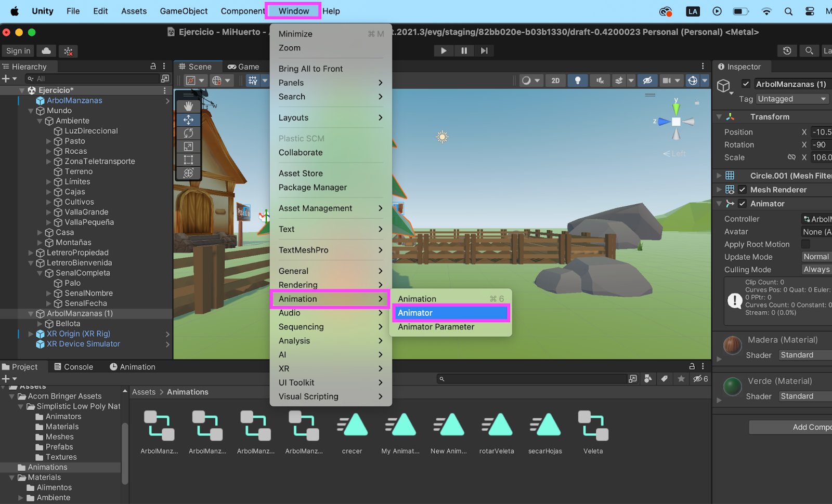Open Package Manager from Window menu

[313, 188]
